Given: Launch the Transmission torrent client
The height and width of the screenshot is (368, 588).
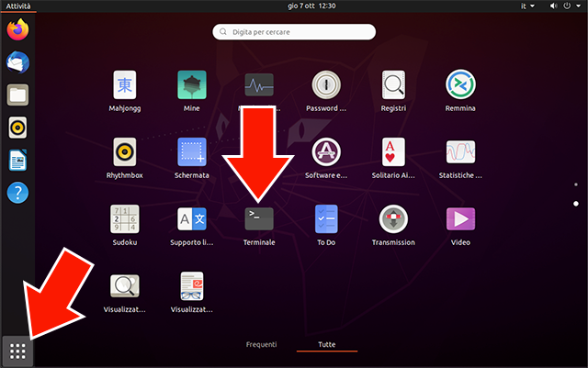Looking at the screenshot, I should pos(393,219).
